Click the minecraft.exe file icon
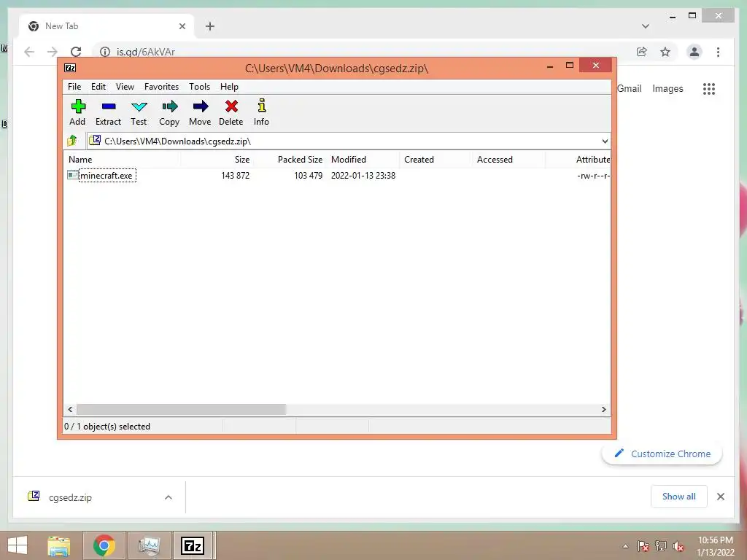Viewport: 747px width, 560px height. [x=72, y=175]
